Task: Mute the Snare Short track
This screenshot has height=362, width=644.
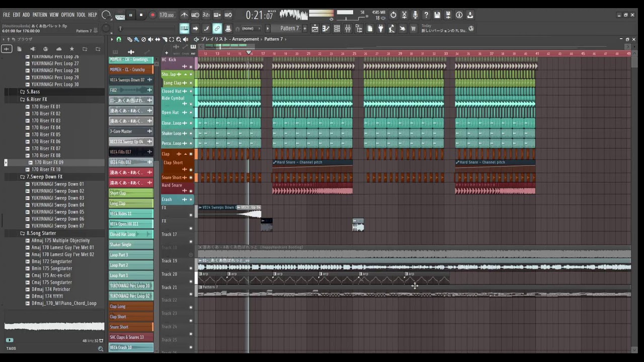Action: point(191,177)
